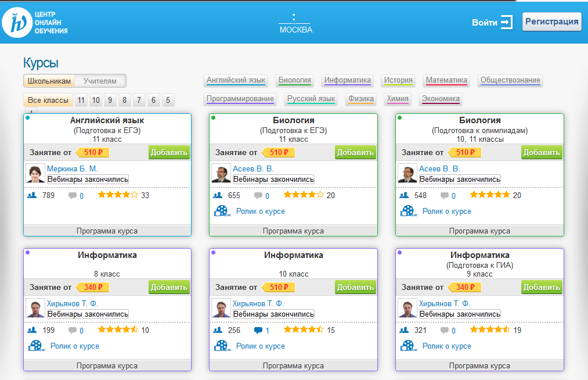Click students icon beside 789 in English card
This screenshot has width=588, height=380.
(32, 195)
